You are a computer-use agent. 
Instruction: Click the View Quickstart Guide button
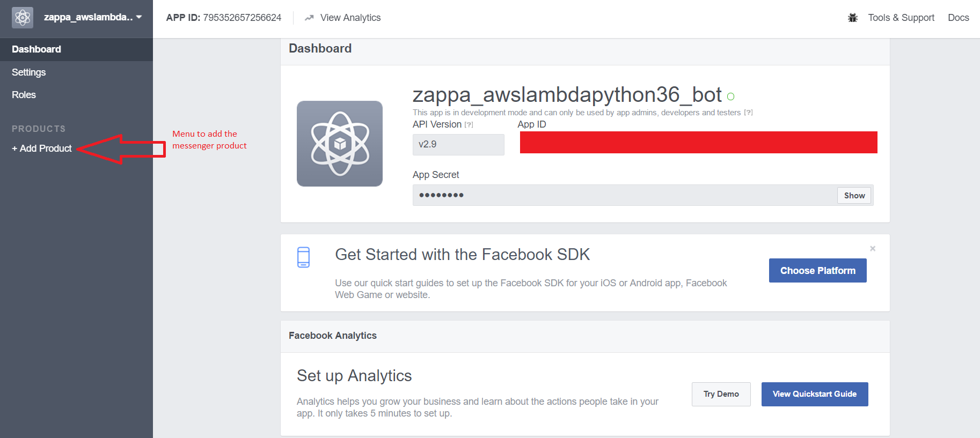(x=814, y=394)
